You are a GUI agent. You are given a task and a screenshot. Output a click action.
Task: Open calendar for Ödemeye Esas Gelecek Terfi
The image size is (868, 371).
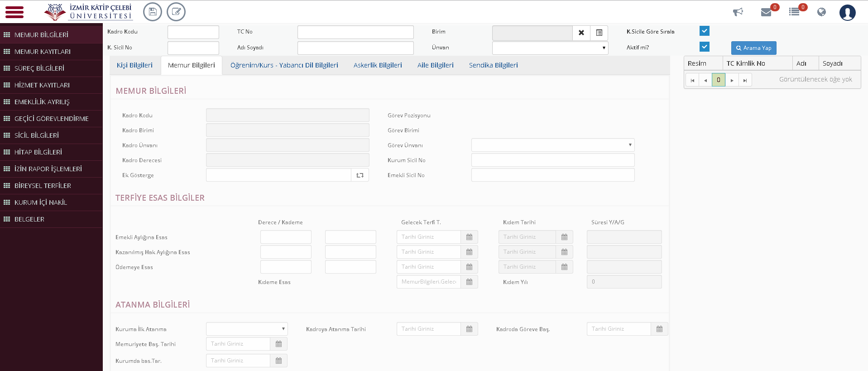pyautogui.click(x=469, y=267)
